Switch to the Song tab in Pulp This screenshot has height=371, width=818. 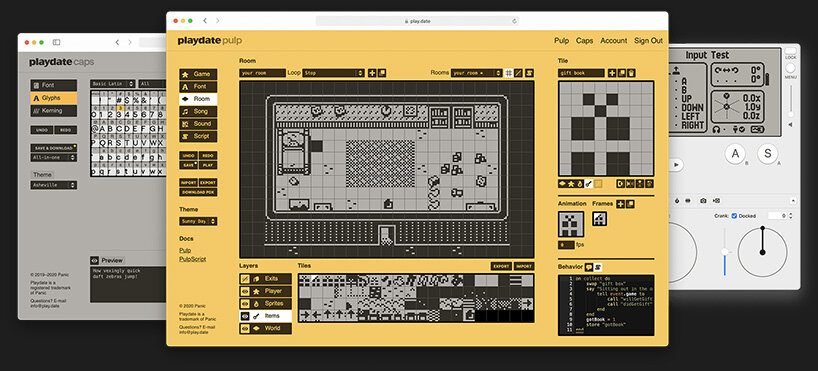pos(198,112)
